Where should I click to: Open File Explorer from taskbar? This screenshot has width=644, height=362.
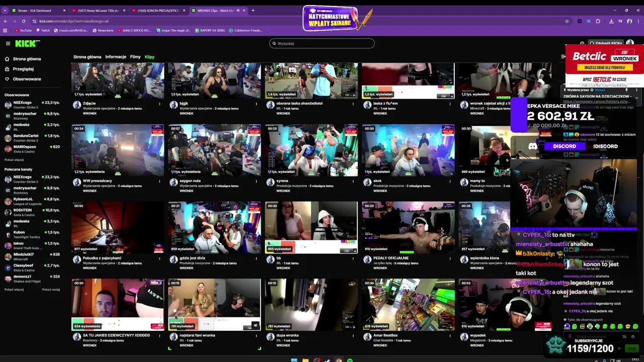305,360
